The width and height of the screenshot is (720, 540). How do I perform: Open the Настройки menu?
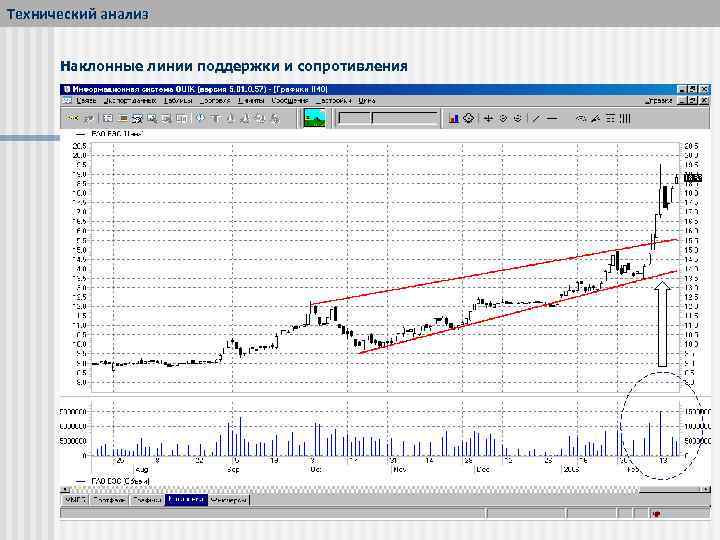(334, 101)
